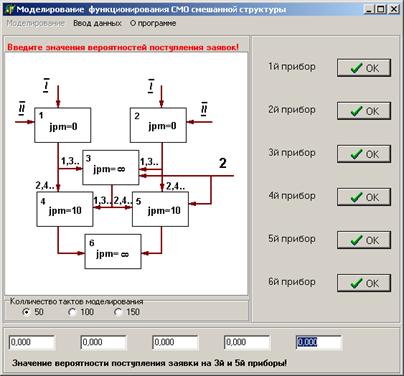Viewport: 404px width, 376px height.
Task: Click the 2й прибор label
Action: (x=292, y=109)
